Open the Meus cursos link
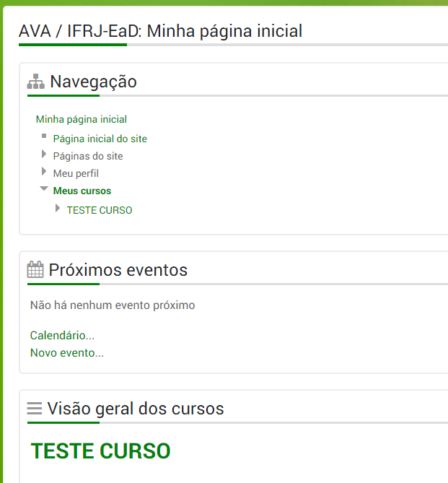Screen dimensions: 448x483 82,191
